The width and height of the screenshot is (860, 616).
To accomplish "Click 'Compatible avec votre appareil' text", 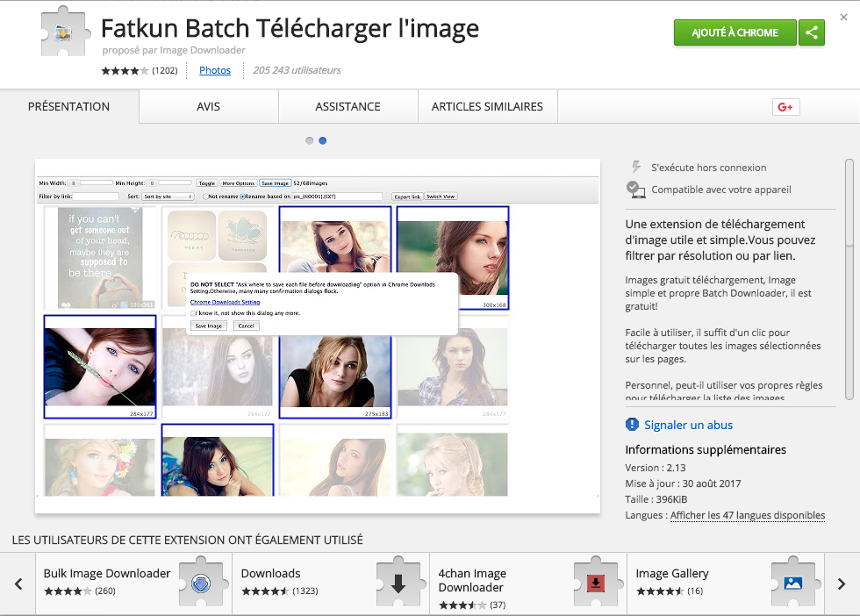I will pos(721,190).
